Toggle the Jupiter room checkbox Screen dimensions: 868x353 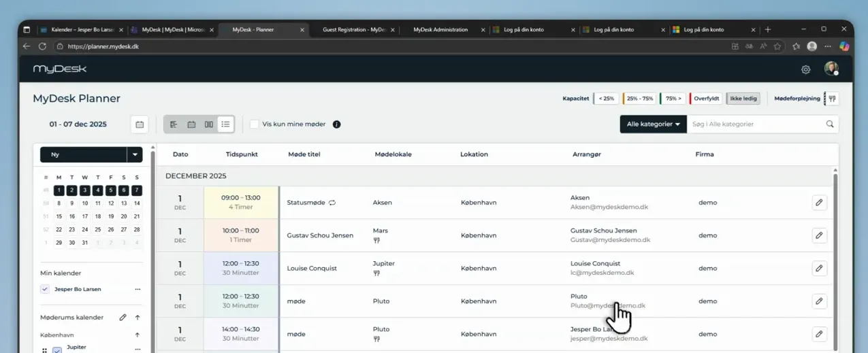[57, 350]
